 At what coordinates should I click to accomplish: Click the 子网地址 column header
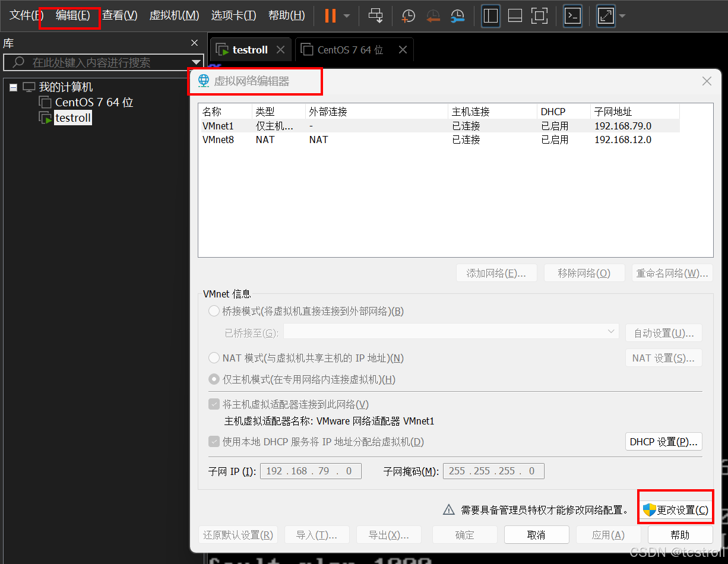[x=635, y=112]
